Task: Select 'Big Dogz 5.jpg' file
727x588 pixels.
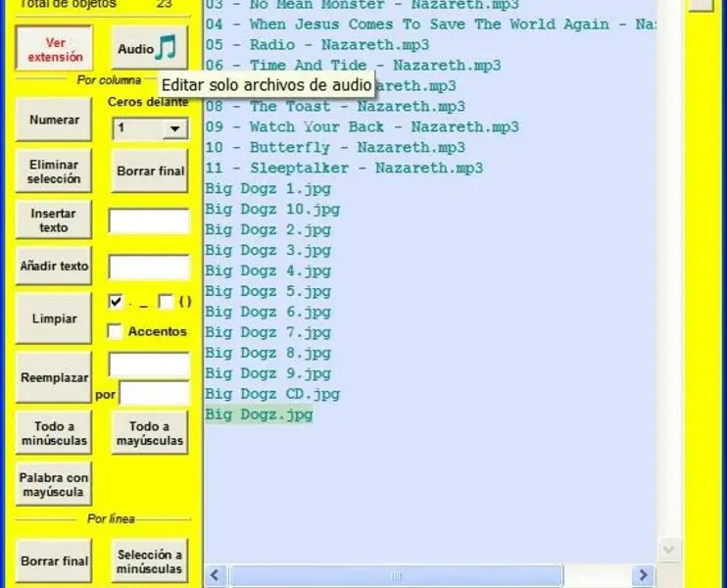Action: (268, 291)
